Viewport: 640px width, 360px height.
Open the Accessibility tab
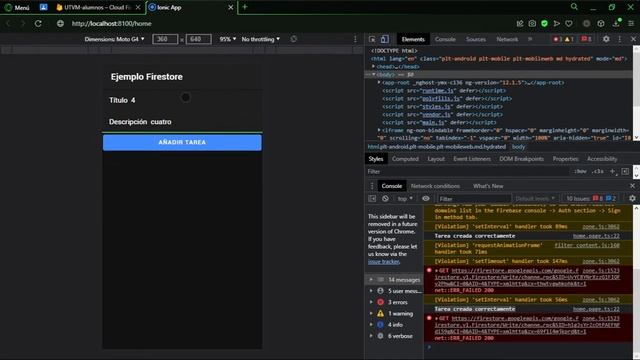[602, 159]
